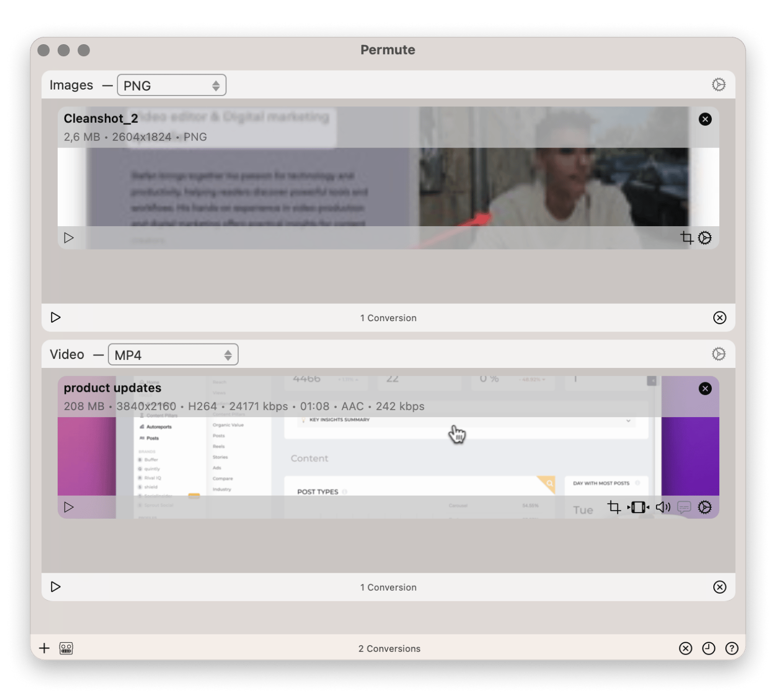Viewport: 776px width, 700px height.
Task: Open help via question mark icon
Action: tap(731, 648)
